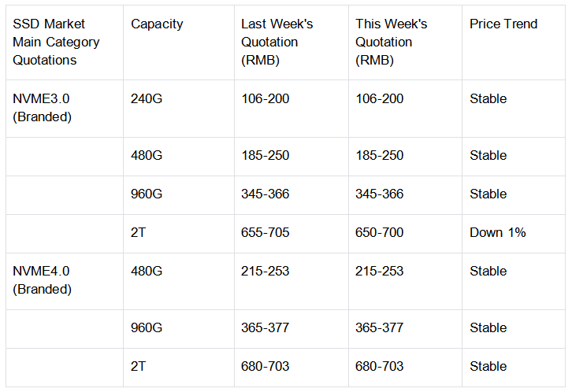Select the "655-705" last week quotation
The height and width of the screenshot is (392, 572).
265,233
